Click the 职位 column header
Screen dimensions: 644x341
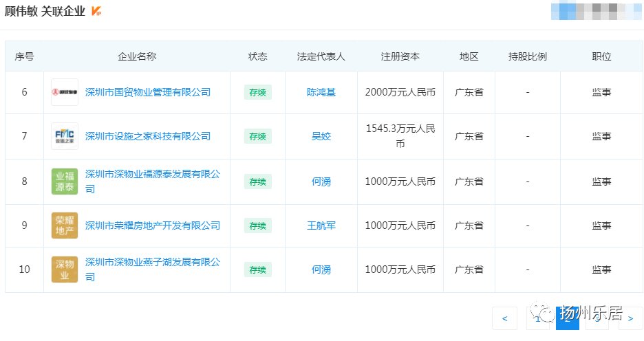(x=602, y=56)
